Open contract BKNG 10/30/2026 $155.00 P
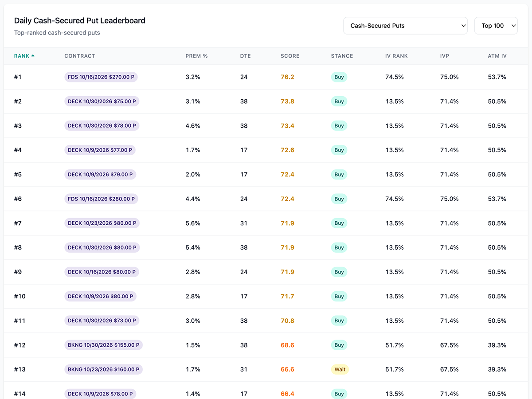The width and height of the screenshot is (532, 399). click(103, 345)
